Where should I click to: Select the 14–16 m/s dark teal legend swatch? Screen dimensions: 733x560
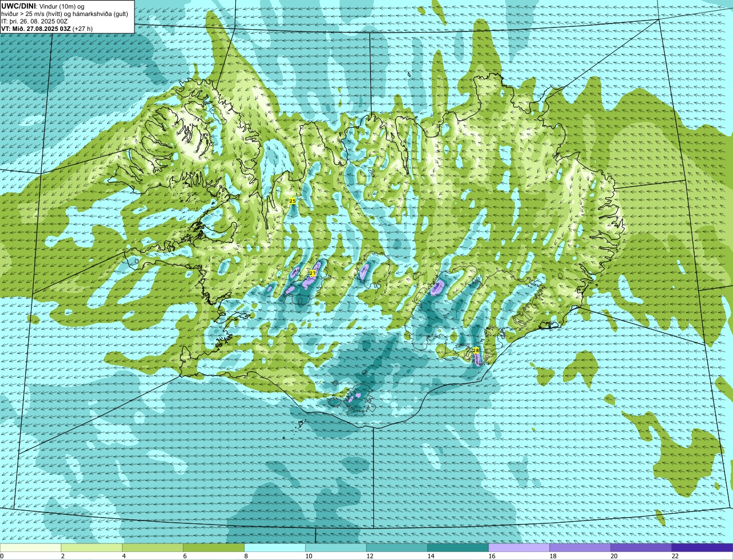(x=458, y=547)
